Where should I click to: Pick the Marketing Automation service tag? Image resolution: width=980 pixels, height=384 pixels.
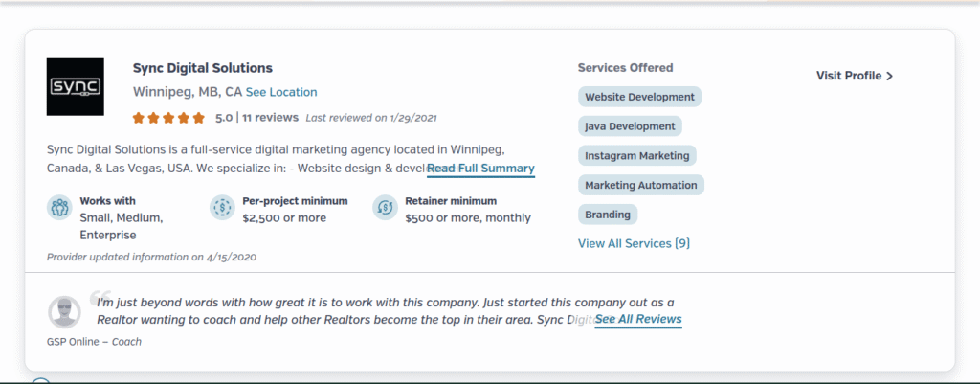(x=641, y=185)
